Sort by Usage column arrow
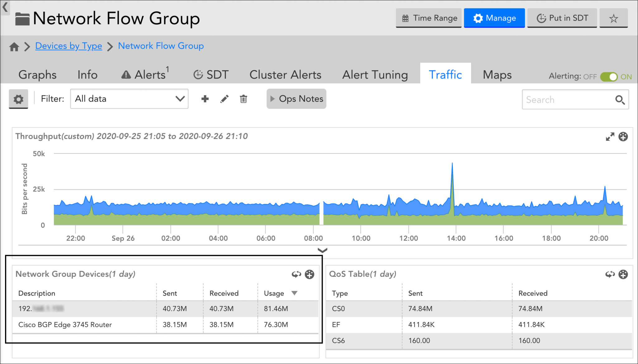Viewport: 638px width, 364px height. (294, 293)
